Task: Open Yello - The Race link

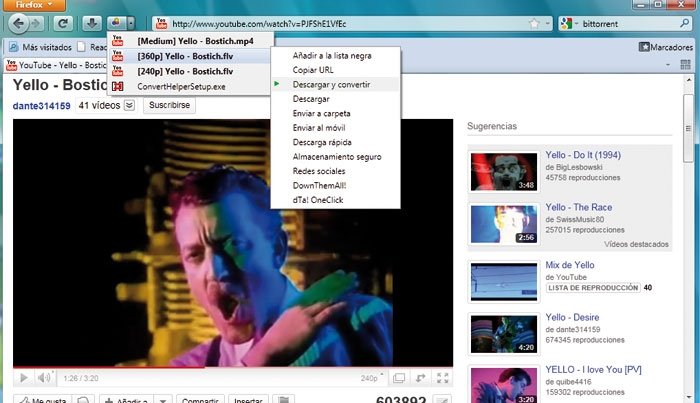Action: 579,207
